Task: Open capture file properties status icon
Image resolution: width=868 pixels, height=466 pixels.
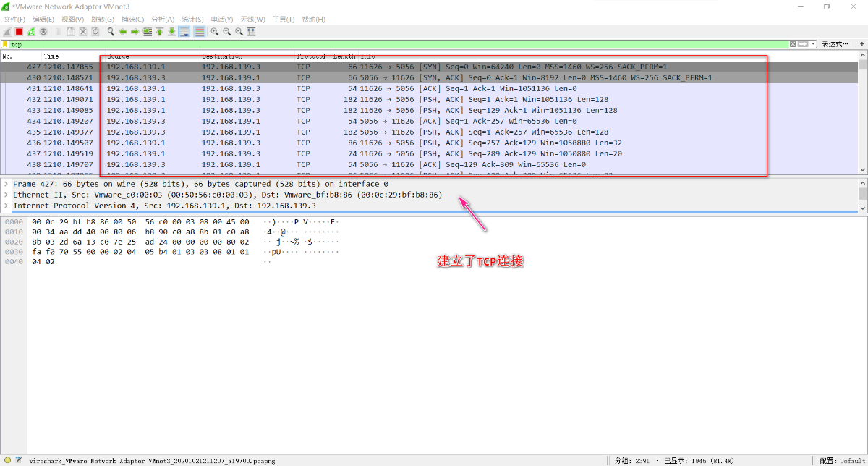Action: tap(18, 460)
